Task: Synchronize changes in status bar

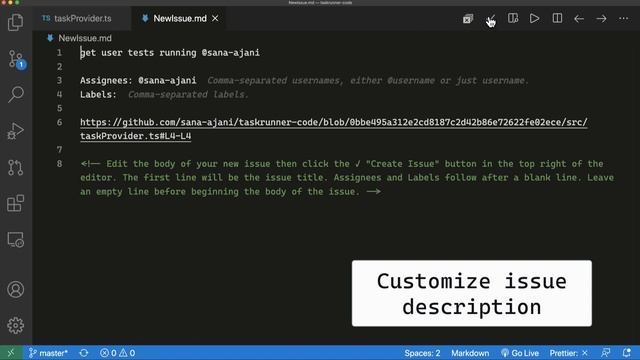Action: (84, 353)
